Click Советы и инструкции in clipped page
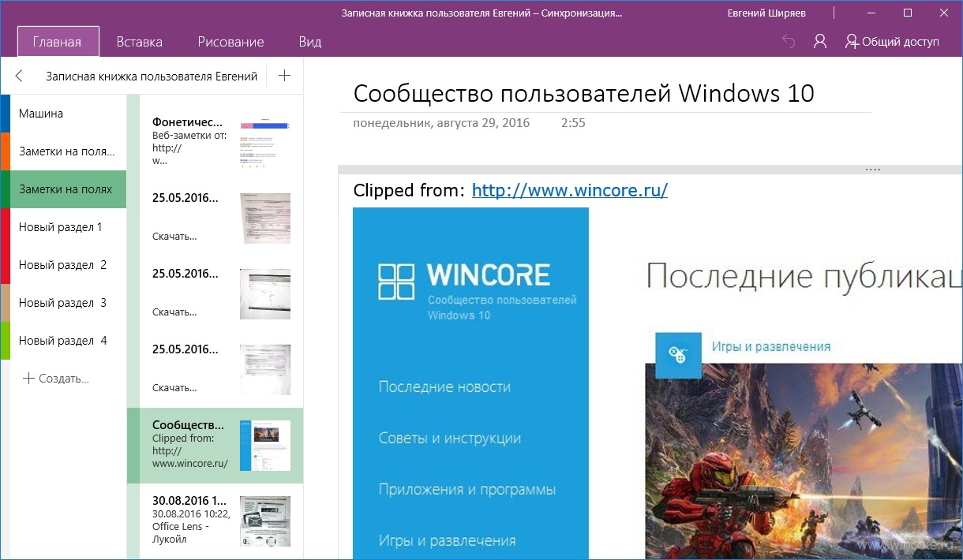The image size is (963, 560). coord(449,439)
